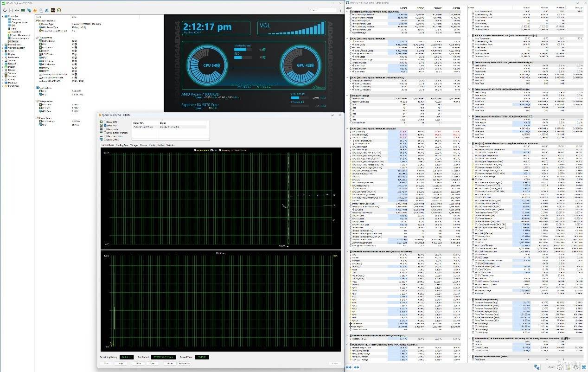Collapse the Computer tree node
Screen dimensions: 588x372
tap(3, 16)
